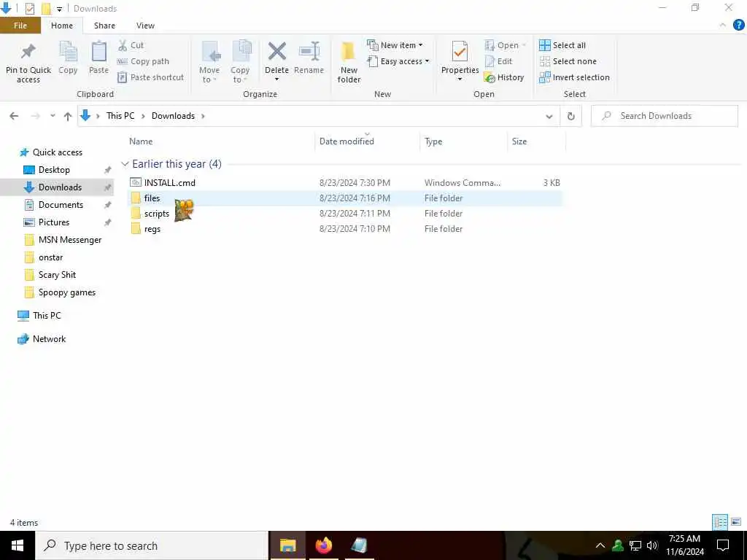Switch to the Home tab
Viewport: 747px width, 560px height.
(62, 26)
